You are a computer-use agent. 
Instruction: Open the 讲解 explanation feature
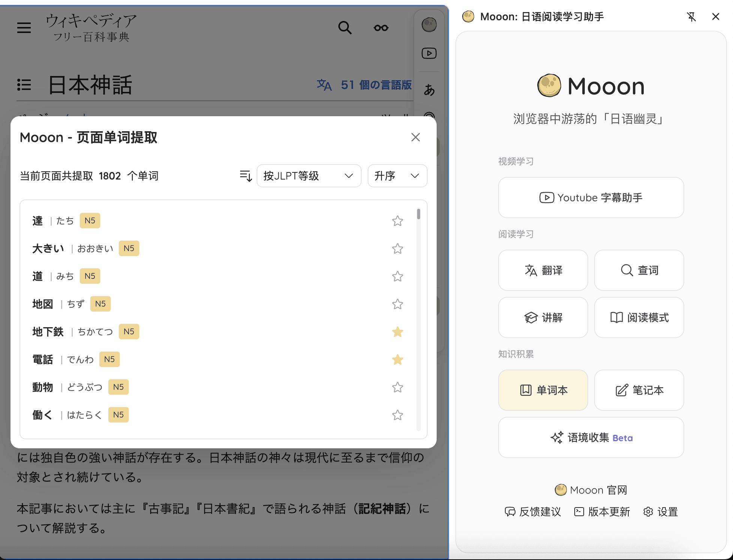coord(543,317)
